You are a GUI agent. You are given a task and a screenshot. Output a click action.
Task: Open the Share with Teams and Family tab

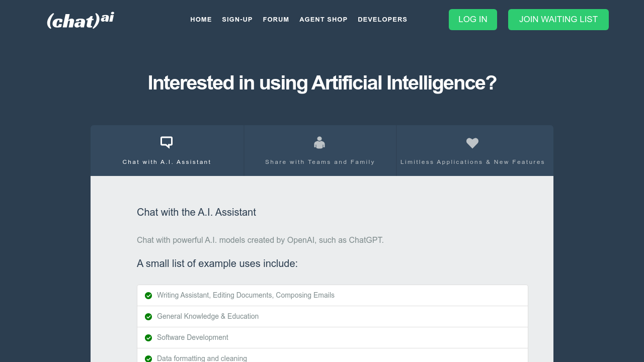click(319, 150)
